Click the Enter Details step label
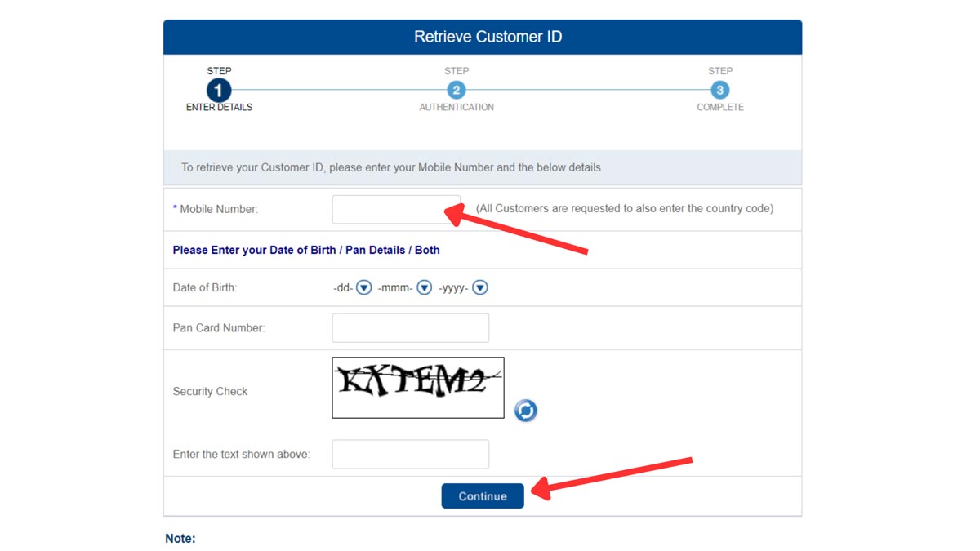980x551 pixels. (x=218, y=107)
